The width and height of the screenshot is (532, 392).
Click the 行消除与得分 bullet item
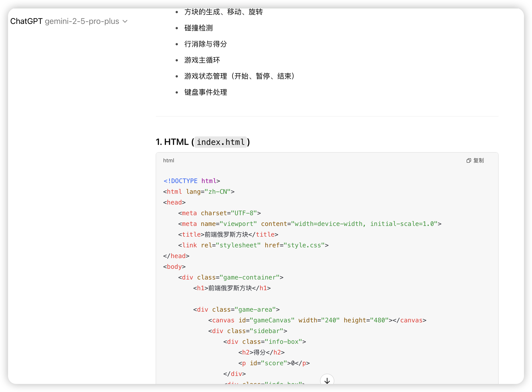pos(205,44)
